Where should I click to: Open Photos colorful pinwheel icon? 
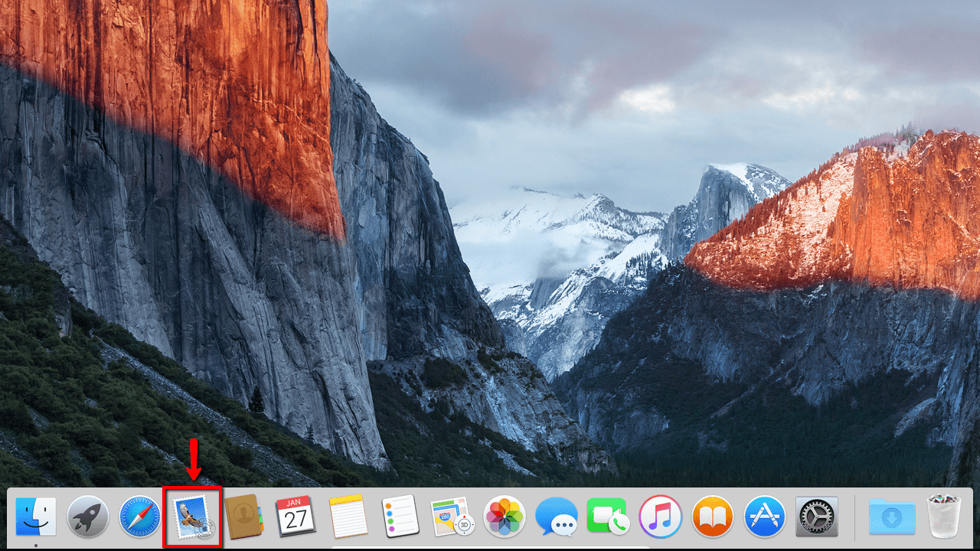click(505, 517)
